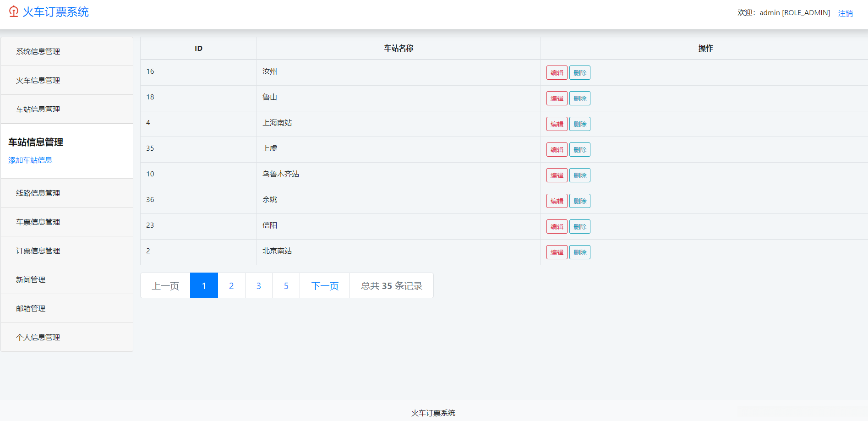Edit the 信阳 station row
Screen dimensions: 868x421
pos(557,227)
